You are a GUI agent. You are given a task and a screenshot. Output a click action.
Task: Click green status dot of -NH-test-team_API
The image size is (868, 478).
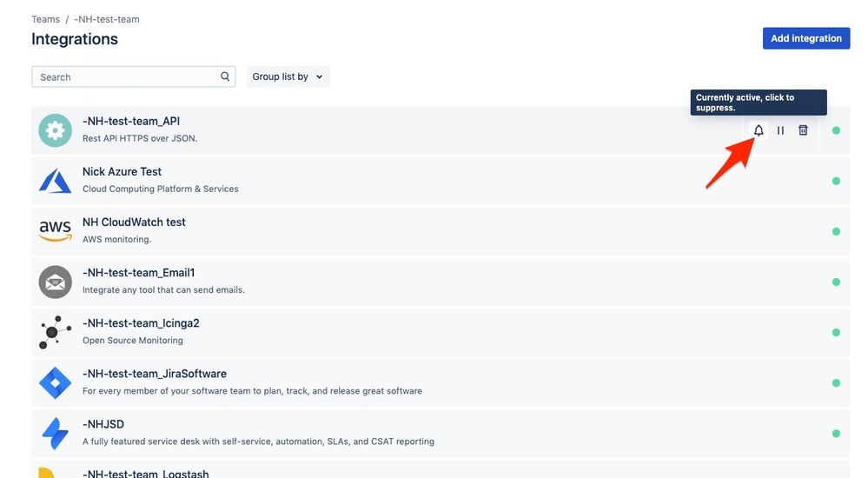[x=836, y=130]
